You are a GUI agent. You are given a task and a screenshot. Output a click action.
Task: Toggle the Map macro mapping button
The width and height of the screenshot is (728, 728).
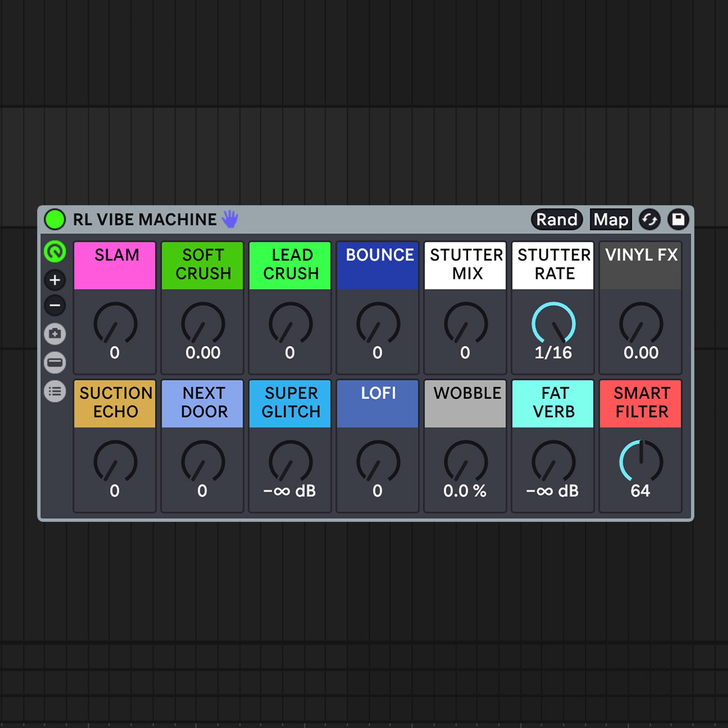pos(610,219)
